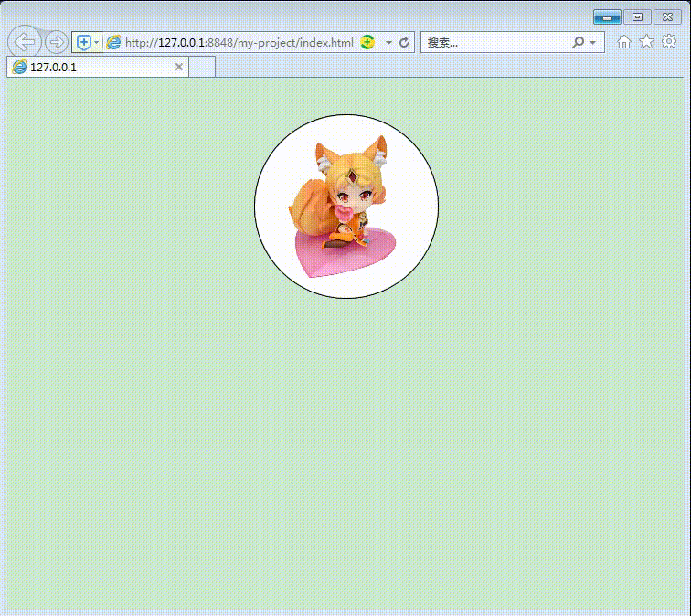Switch to the 127.0.0.1 tab
This screenshot has height=616, width=691.
(98, 67)
